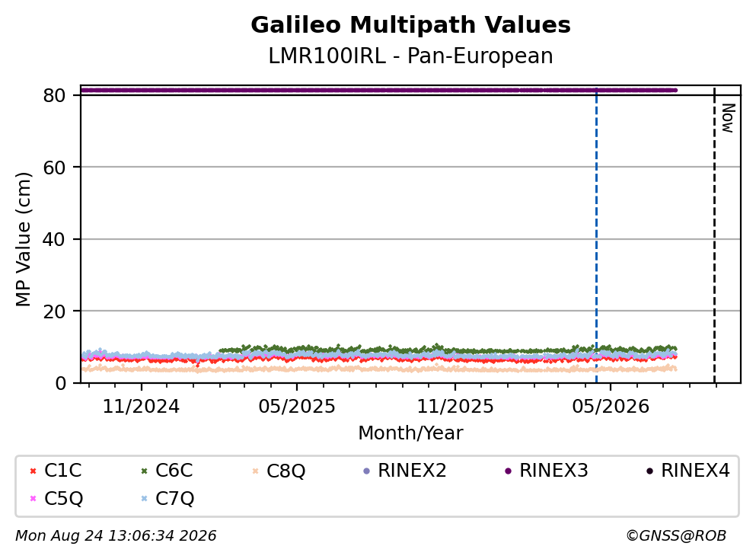Screen dimensions: 756x559
Task: Click the y-axis tick label '60'
Action: (54, 168)
